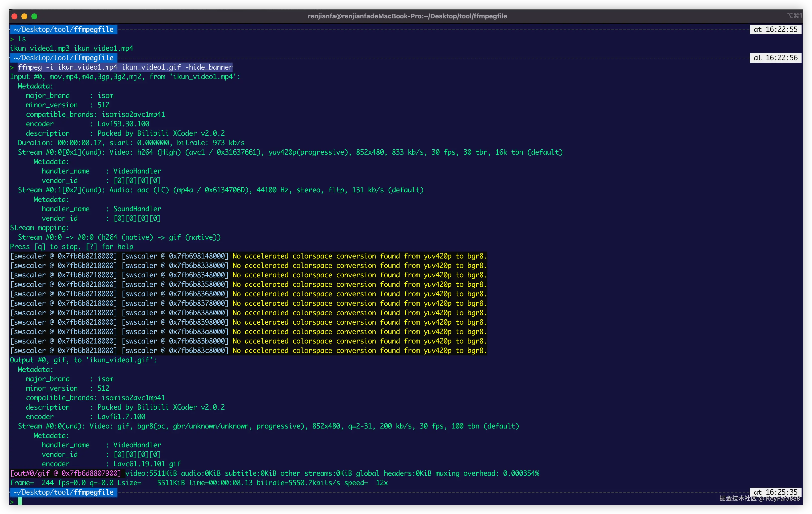
Task: Minimize the terminal with yellow button
Action: click(x=24, y=16)
